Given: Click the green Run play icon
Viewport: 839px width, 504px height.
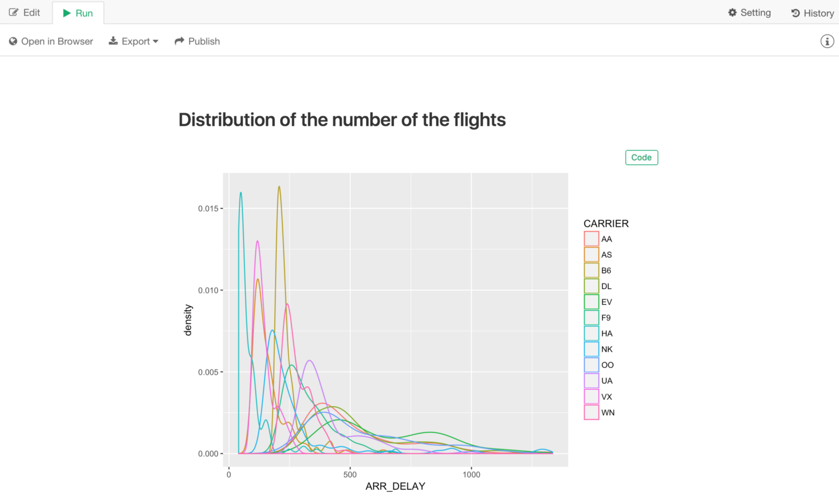Looking at the screenshot, I should click(x=67, y=13).
